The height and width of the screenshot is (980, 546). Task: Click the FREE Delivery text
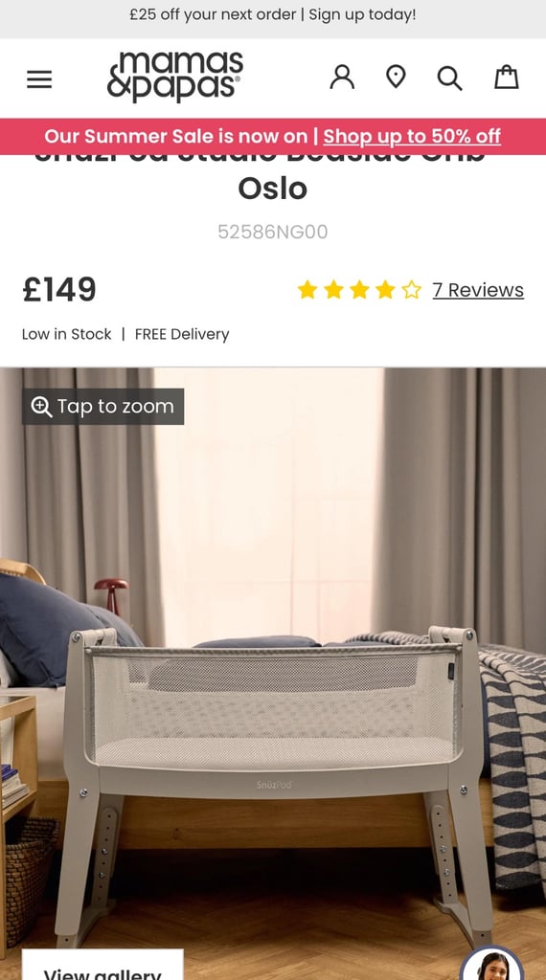(182, 334)
